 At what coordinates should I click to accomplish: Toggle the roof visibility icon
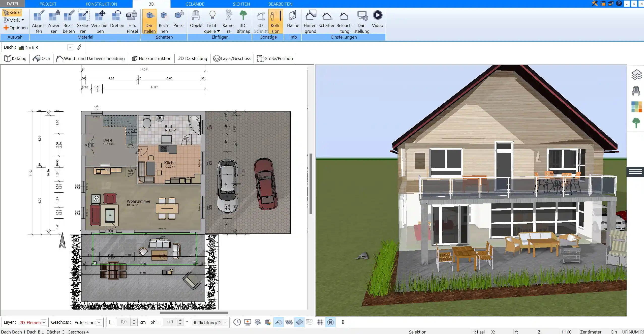[x=279, y=322]
